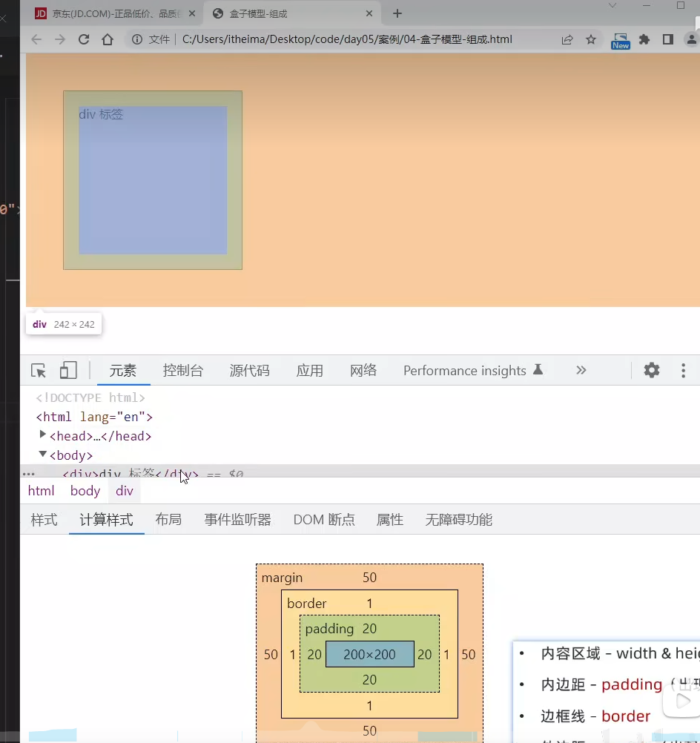Image resolution: width=700 pixels, height=743 pixels.
Task: Expand the head element node
Action: click(43, 434)
